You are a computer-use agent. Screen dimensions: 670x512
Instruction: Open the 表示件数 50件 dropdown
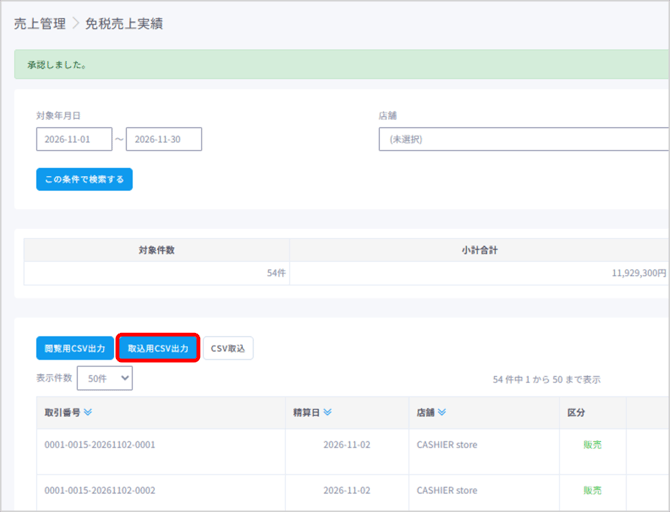[105, 378]
